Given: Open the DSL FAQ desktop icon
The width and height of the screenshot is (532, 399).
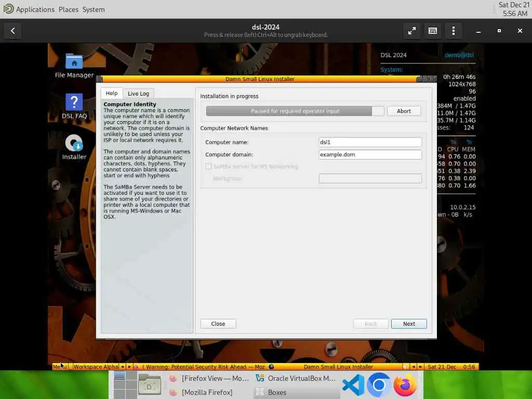Looking at the screenshot, I should [x=74, y=106].
